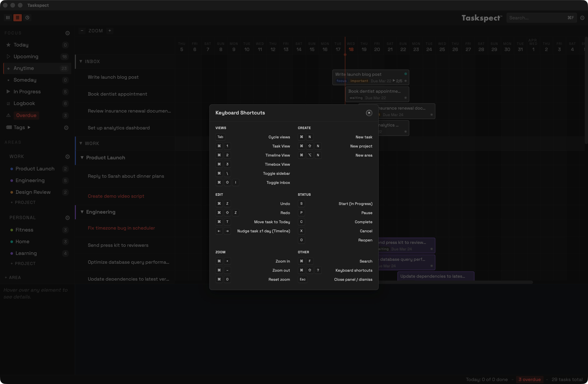Collapse the Inbox section

click(81, 61)
